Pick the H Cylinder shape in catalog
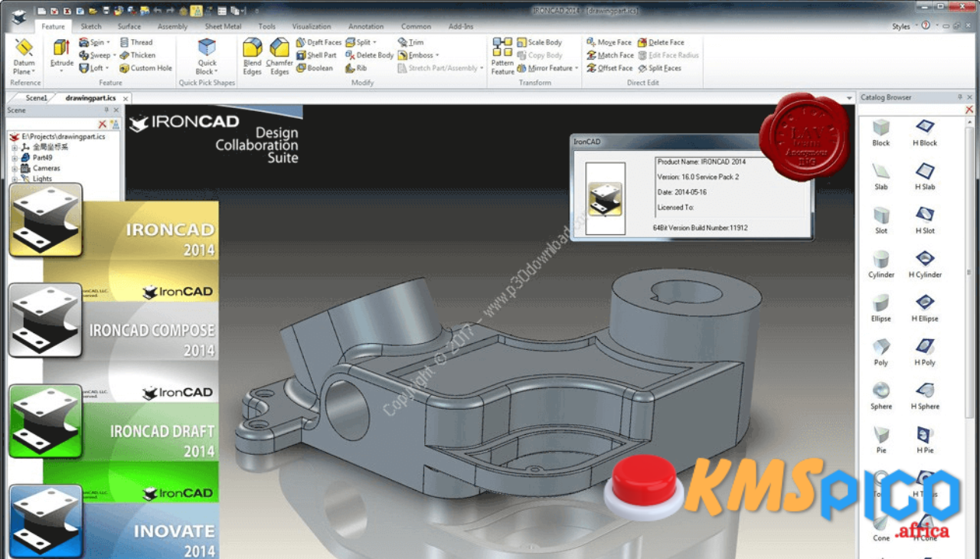Image resolution: width=980 pixels, height=559 pixels. (x=925, y=264)
